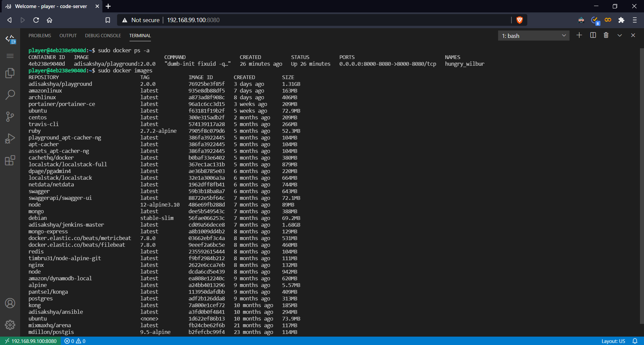Click the 'adisakshya/playground' repository row text
Viewport: 644px width, 345px height.
60,84
